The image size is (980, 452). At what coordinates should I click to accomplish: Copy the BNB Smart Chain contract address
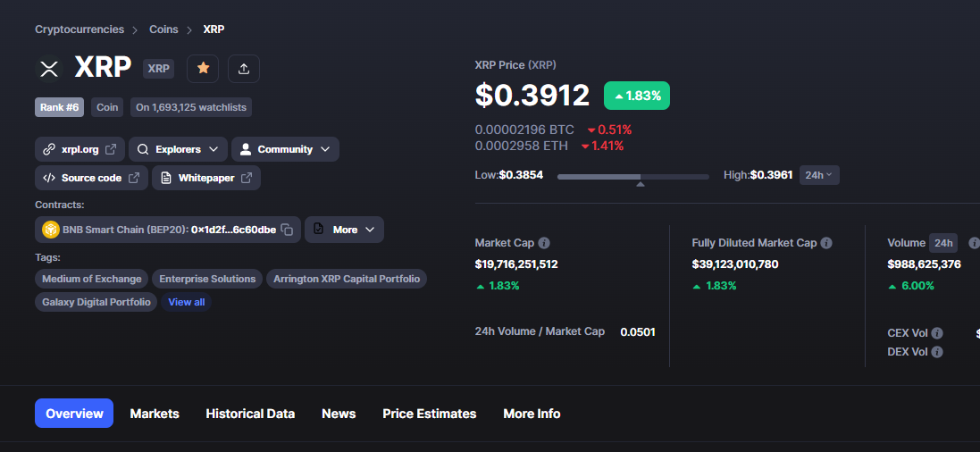pos(287,230)
